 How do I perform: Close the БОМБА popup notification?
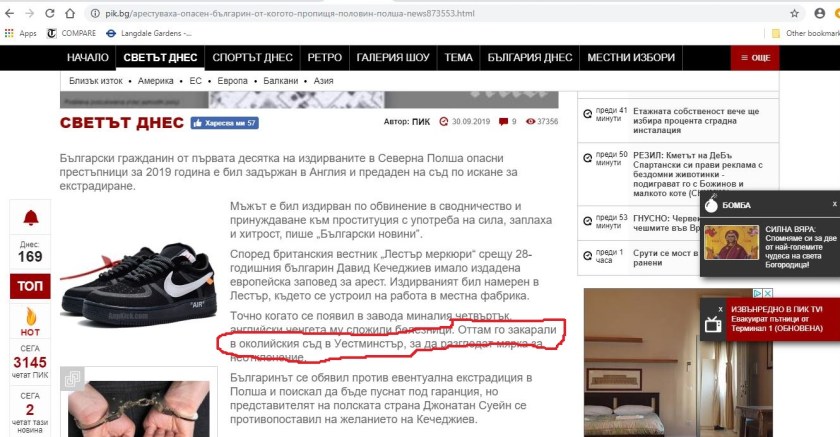pyautogui.click(x=834, y=204)
